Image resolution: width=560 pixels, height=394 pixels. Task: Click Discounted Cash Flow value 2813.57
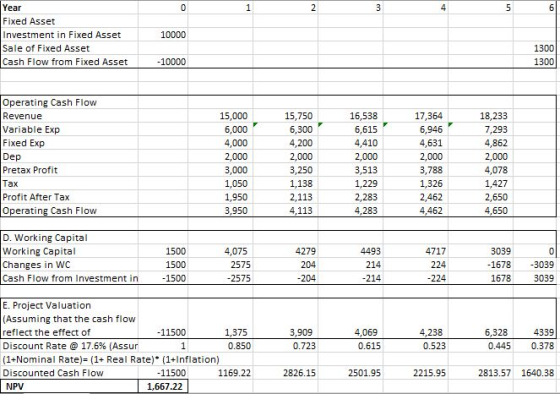[495, 373]
